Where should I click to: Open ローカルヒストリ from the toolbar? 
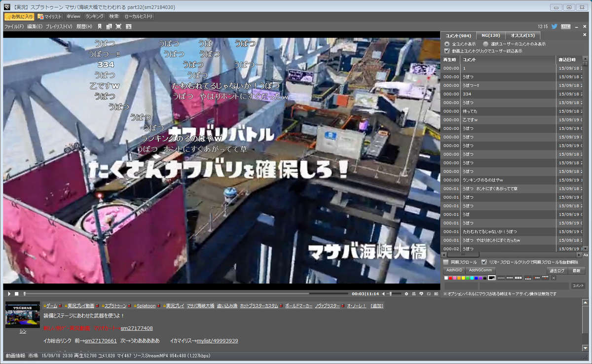pos(139,16)
